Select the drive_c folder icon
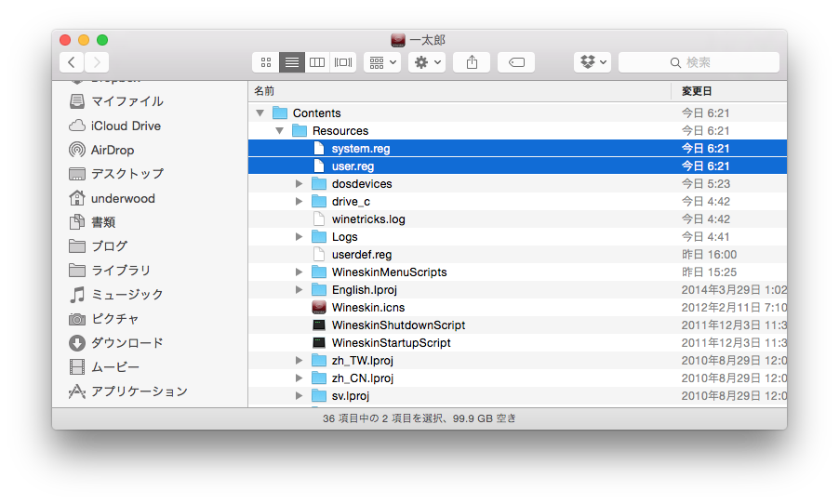The height and width of the screenshot is (504, 839). (x=319, y=201)
